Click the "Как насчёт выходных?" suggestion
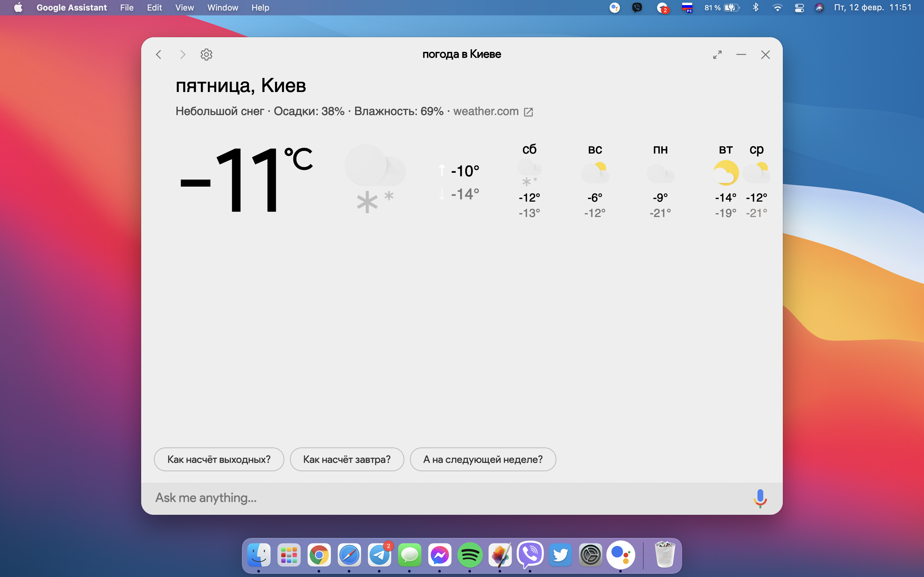The height and width of the screenshot is (577, 924). tap(219, 459)
